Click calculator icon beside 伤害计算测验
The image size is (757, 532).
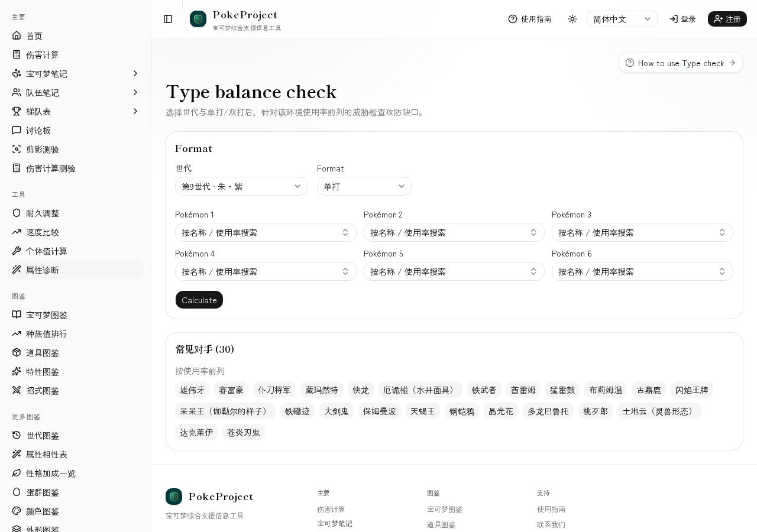[17, 168]
